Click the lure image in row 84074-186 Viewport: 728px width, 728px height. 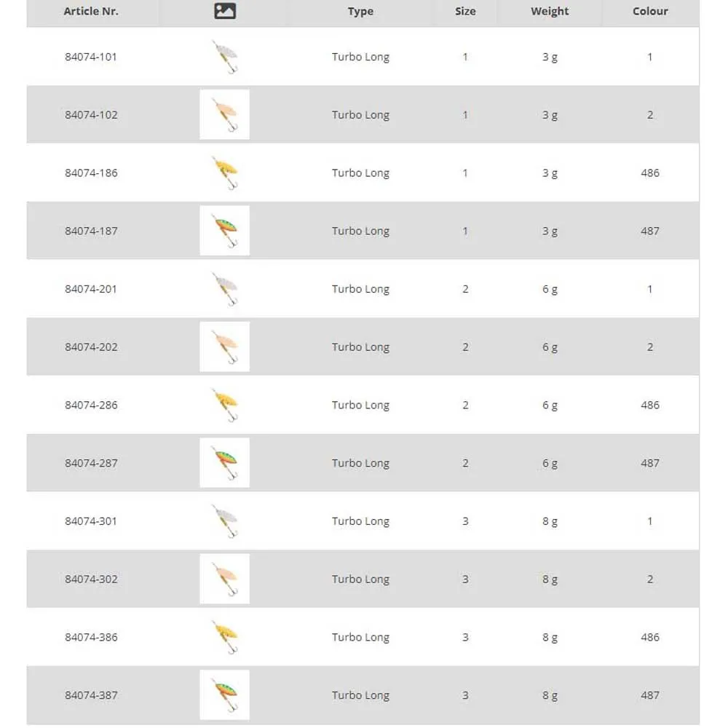point(225,173)
